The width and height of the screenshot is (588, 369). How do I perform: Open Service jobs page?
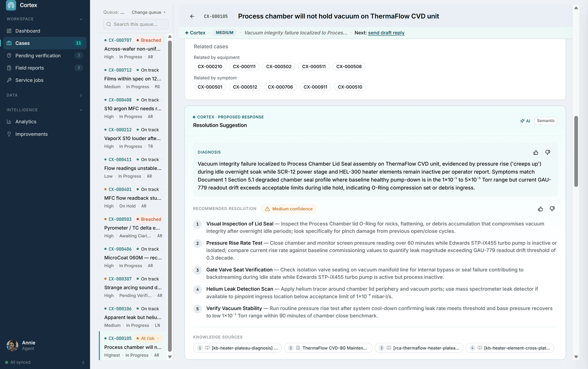point(45,80)
